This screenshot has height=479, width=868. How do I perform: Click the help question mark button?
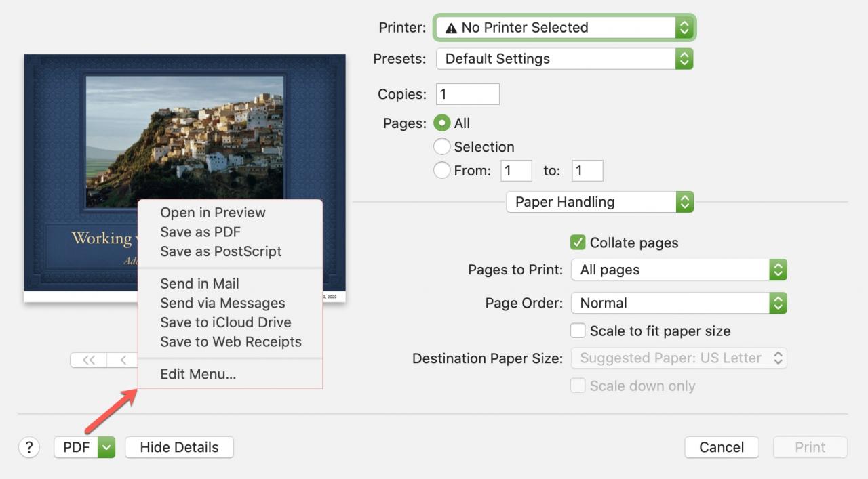[x=28, y=447]
